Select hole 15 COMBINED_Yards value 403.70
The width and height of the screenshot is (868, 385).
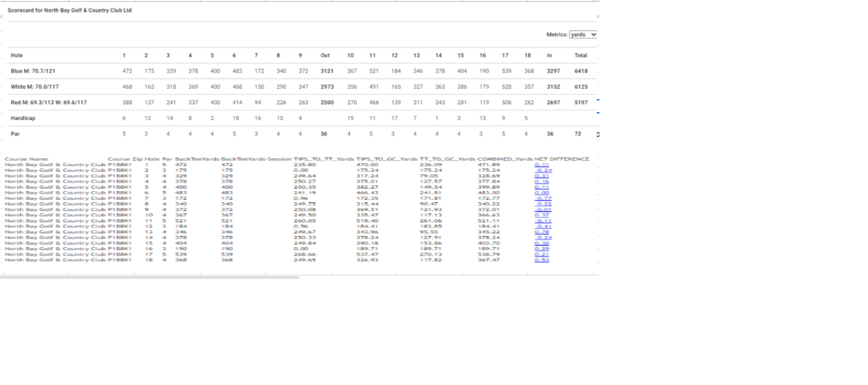tap(488, 242)
